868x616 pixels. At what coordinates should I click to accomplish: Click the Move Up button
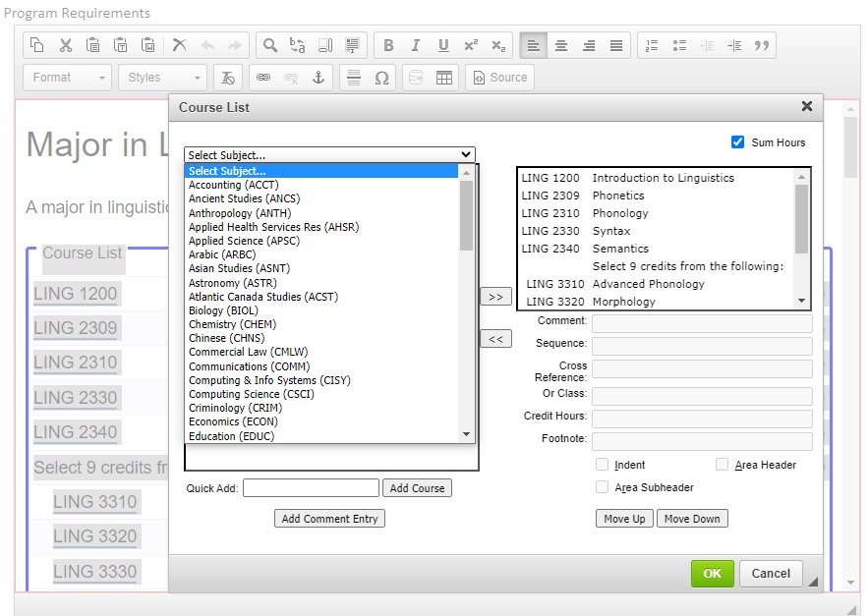pos(624,519)
